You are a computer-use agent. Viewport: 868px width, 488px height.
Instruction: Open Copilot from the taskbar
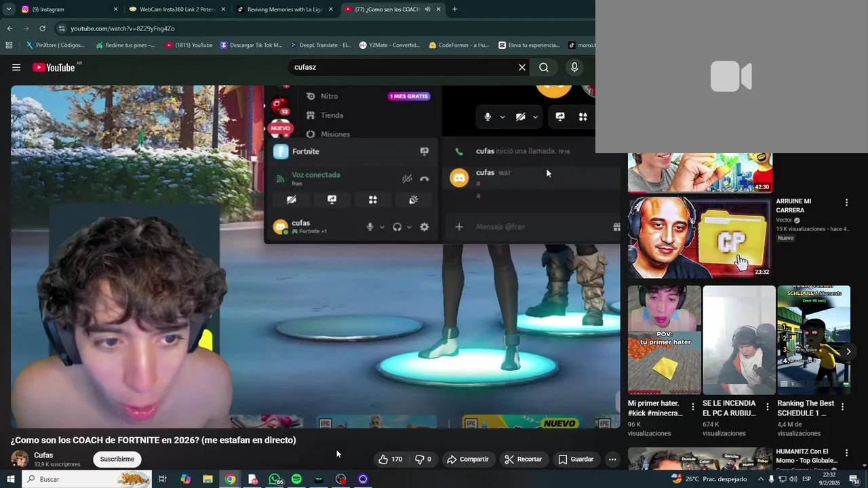pyautogui.click(x=185, y=479)
